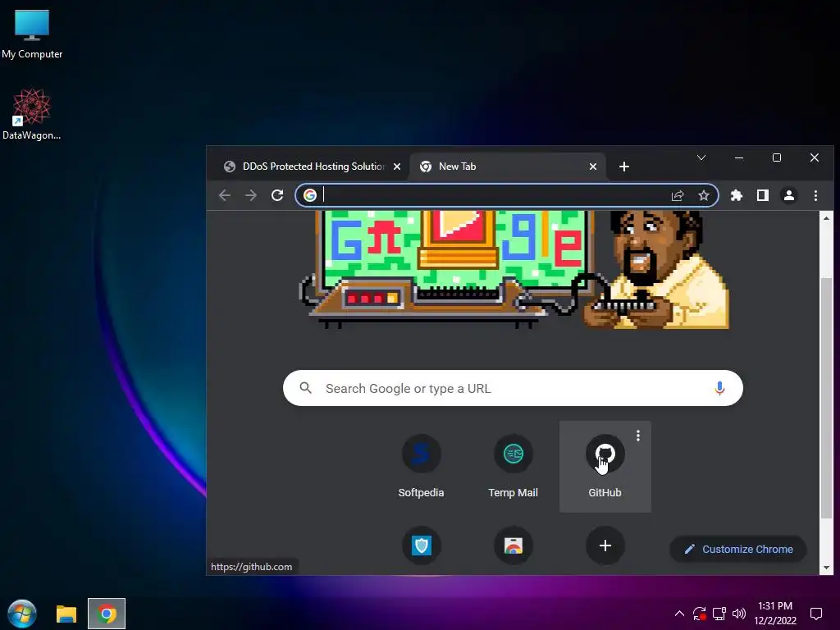Close the DDoS Protected Hosting tab
The image size is (840, 630).
(396, 167)
